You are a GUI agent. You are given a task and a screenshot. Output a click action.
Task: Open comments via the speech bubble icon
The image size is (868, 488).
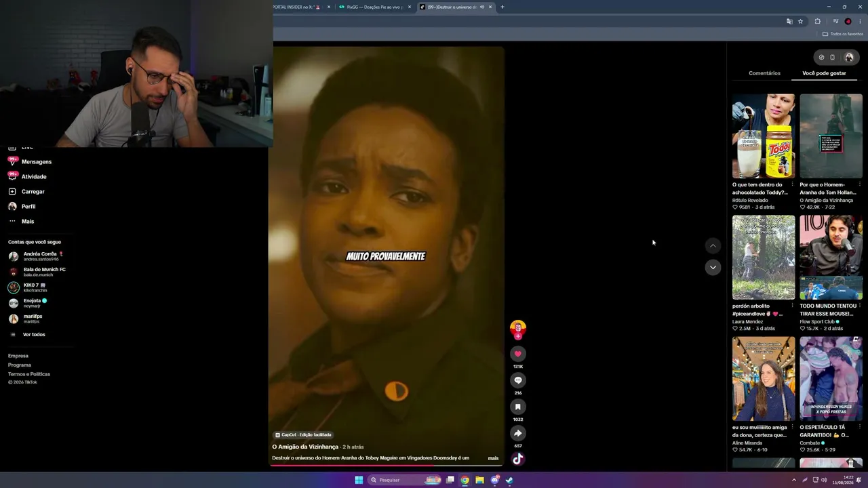coord(517,380)
